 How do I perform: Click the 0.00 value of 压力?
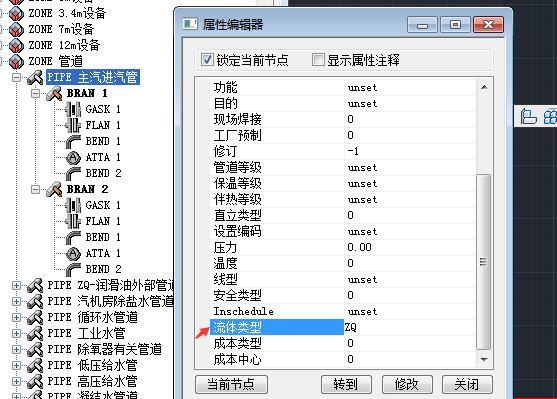[359, 247]
